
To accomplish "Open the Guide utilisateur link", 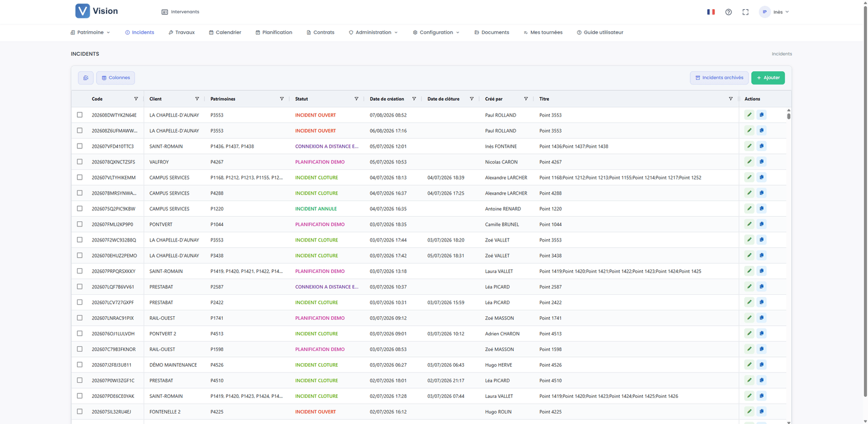I will pyautogui.click(x=600, y=32).
